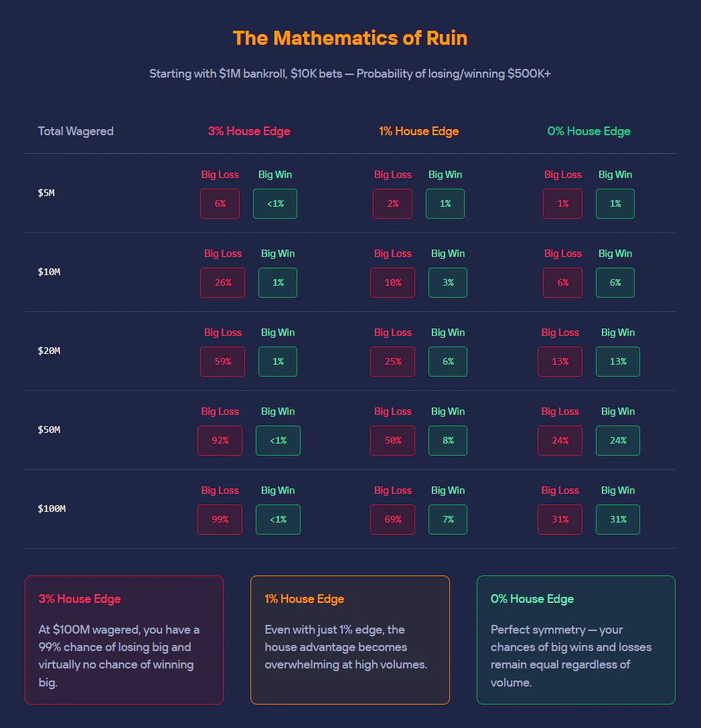Viewport: 701px width, 728px height.
Task: Select the 7% Big Win value
Action: point(448,519)
